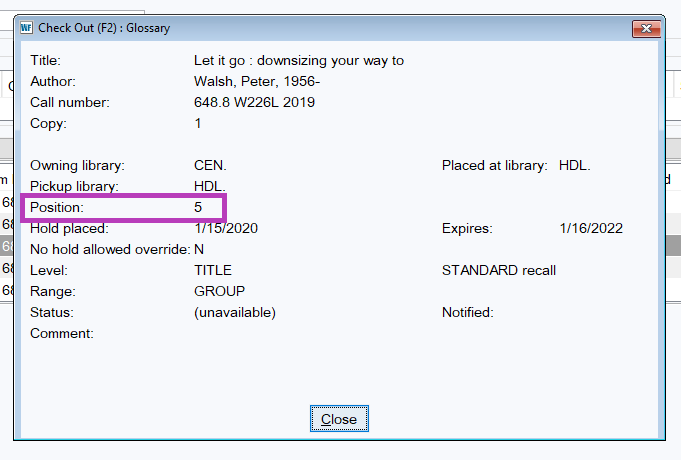
Task: Click the Placed at library value HDL.
Action: [575, 165]
